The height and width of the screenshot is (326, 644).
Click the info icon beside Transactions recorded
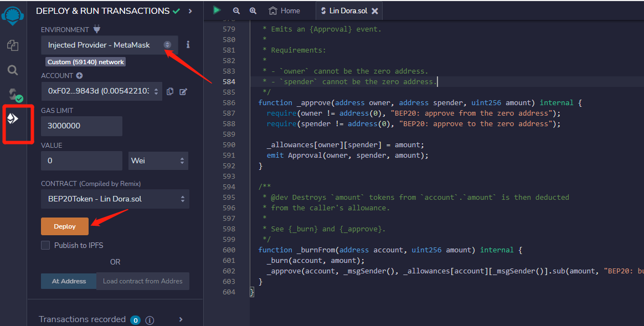(x=150, y=320)
